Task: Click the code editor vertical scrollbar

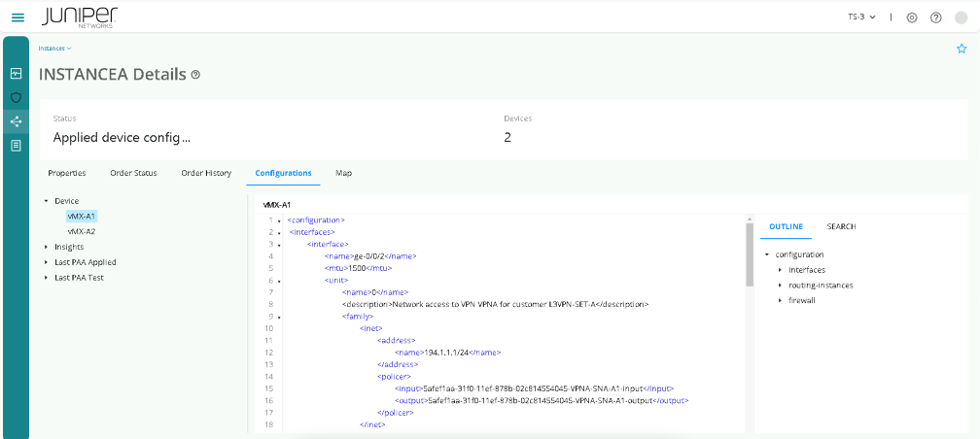Action: (750, 254)
